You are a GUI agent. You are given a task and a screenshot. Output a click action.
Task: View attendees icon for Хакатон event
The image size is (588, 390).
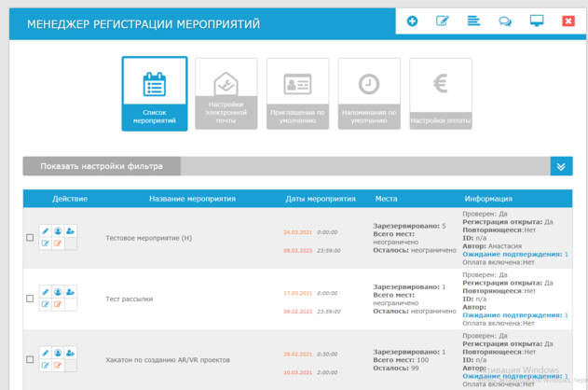58,354
